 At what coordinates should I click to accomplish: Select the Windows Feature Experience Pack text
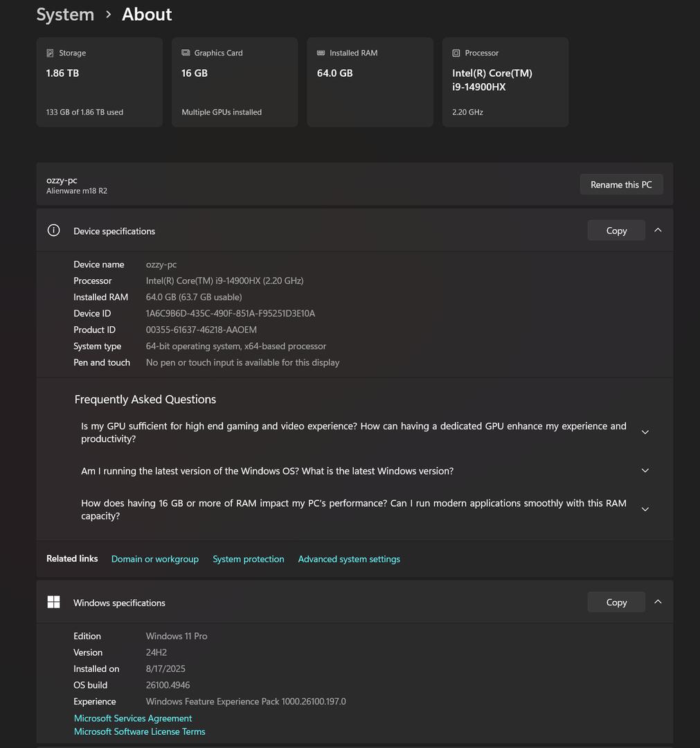(x=246, y=702)
